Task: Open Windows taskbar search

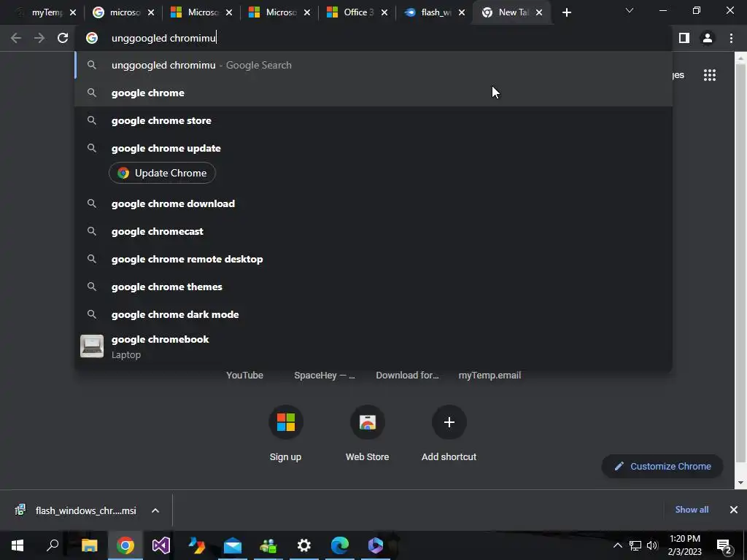Action: pyautogui.click(x=53, y=545)
